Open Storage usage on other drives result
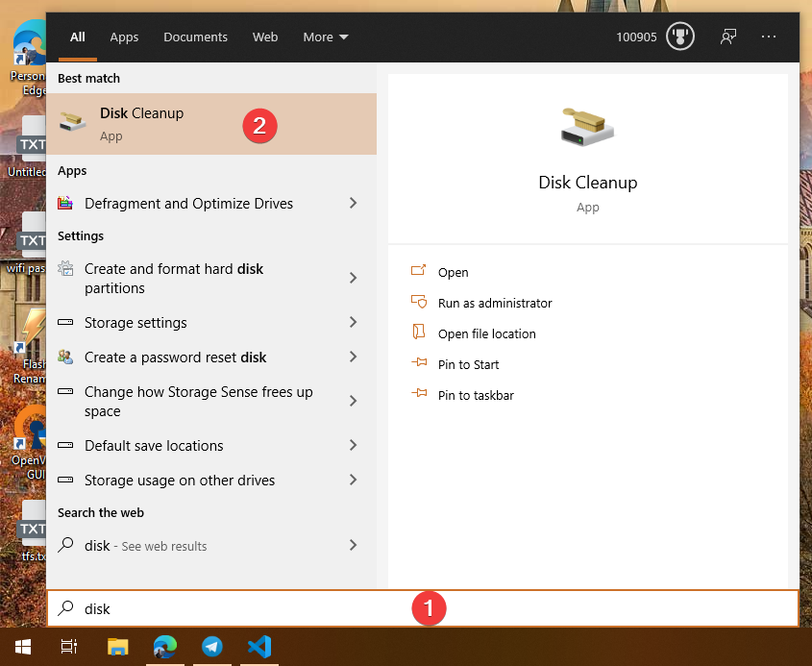 point(211,481)
